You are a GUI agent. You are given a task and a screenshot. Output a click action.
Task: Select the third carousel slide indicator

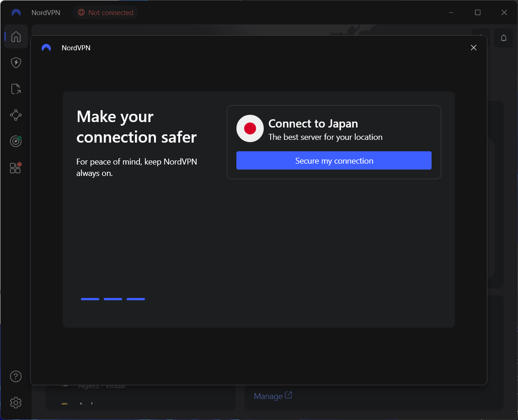click(136, 299)
